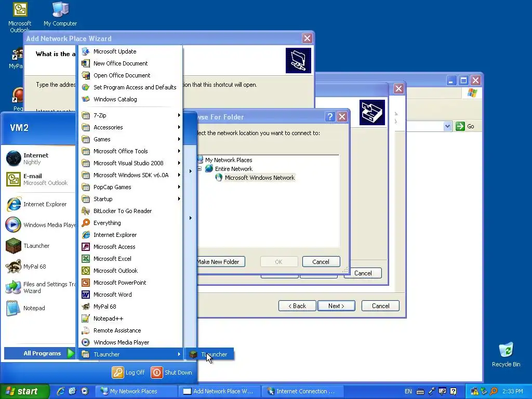Open the Recycle Bin desktop icon
532x399 pixels.
click(x=506, y=350)
